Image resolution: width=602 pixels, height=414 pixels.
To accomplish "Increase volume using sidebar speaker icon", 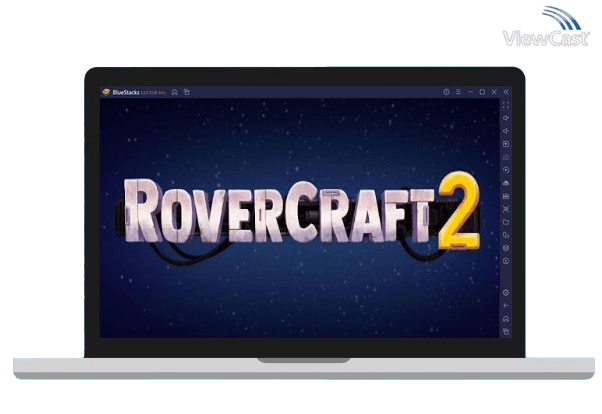I will tap(506, 118).
